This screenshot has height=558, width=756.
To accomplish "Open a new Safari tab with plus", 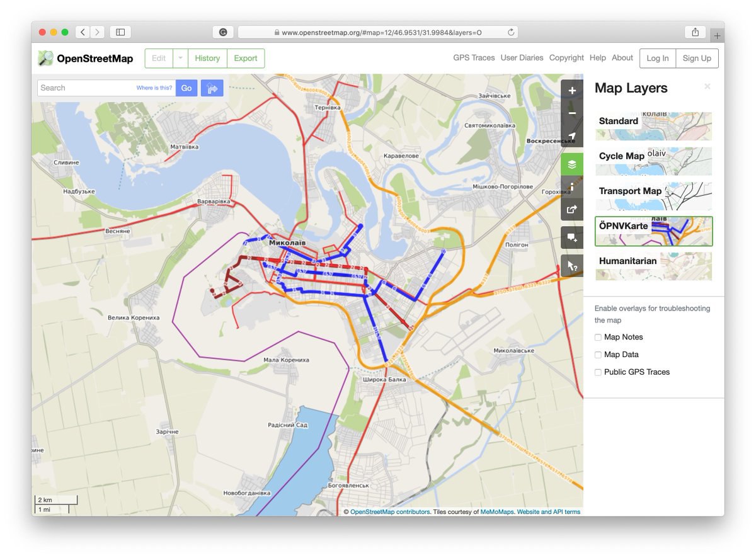I will click(717, 36).
